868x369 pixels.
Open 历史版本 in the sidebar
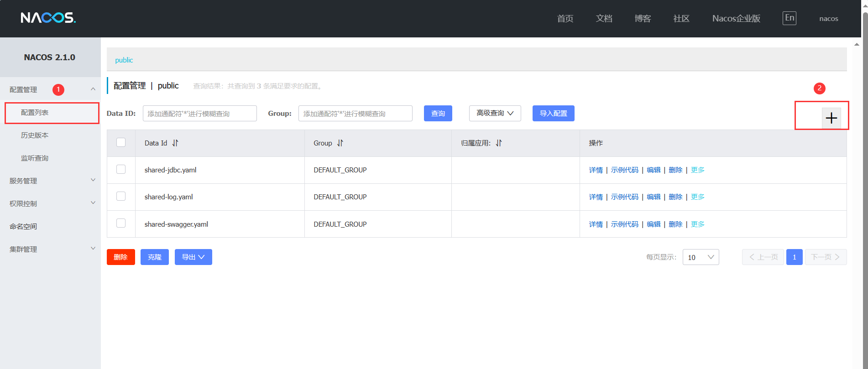click(x=35, y=135)
